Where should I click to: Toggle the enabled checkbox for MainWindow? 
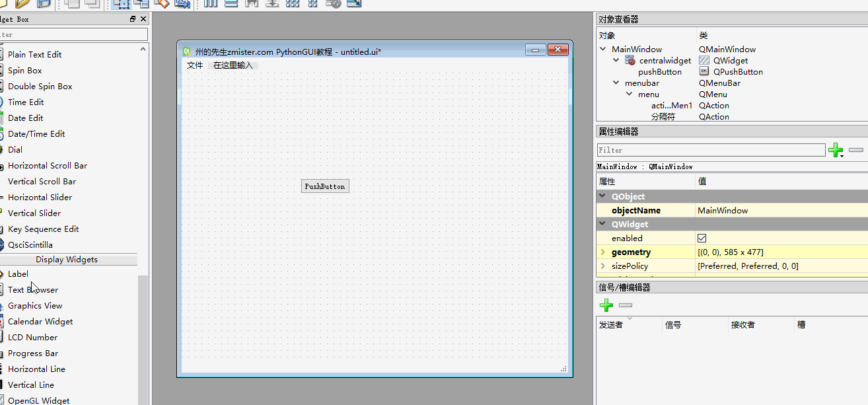click(x=702, y=238)
